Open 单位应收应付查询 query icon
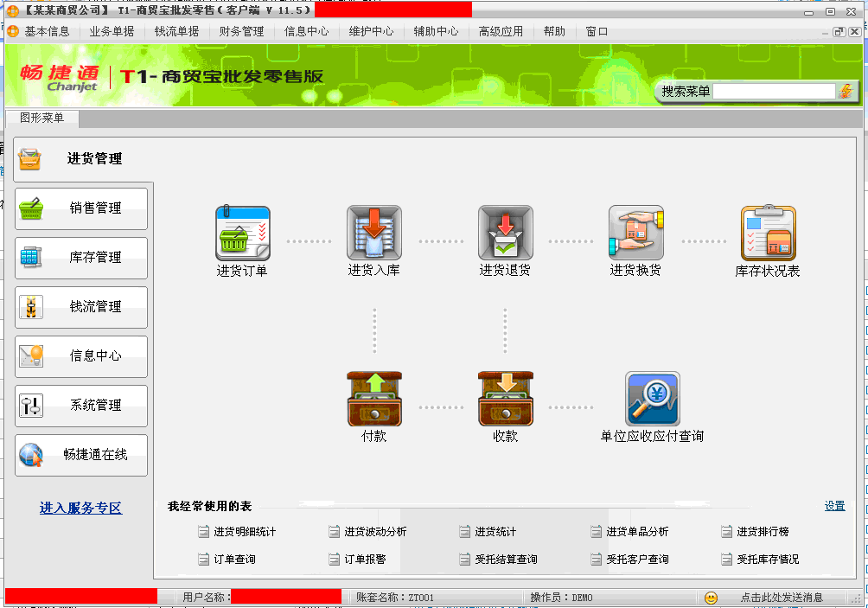Viewport: 868px width, 608px height. pos(652,399)
